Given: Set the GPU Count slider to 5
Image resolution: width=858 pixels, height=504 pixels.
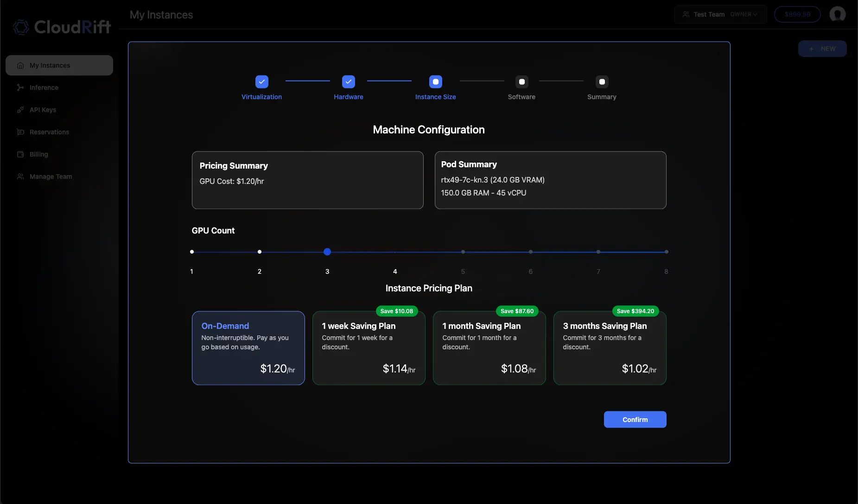Looking at the screenshot, I should coord(462,252).
